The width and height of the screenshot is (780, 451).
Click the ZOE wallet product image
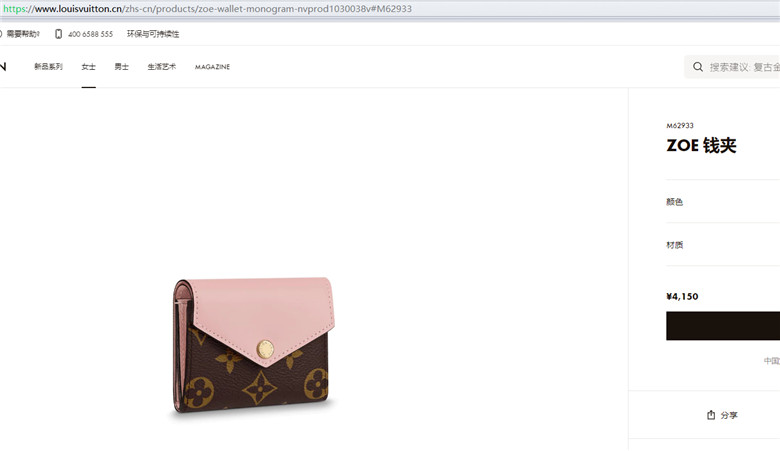point(253,345)
